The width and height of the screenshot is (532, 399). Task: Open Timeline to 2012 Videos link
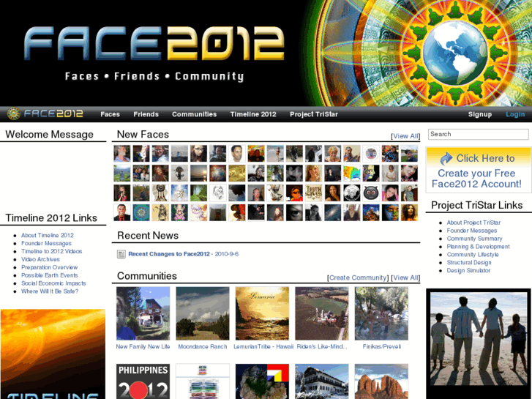tap(51, 251)
